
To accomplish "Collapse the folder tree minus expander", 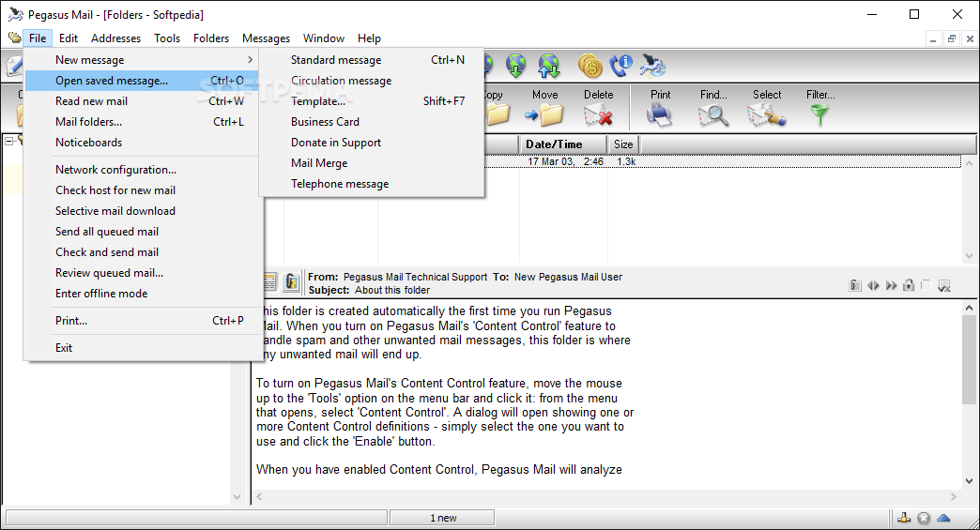I will (x=9, y=142).
